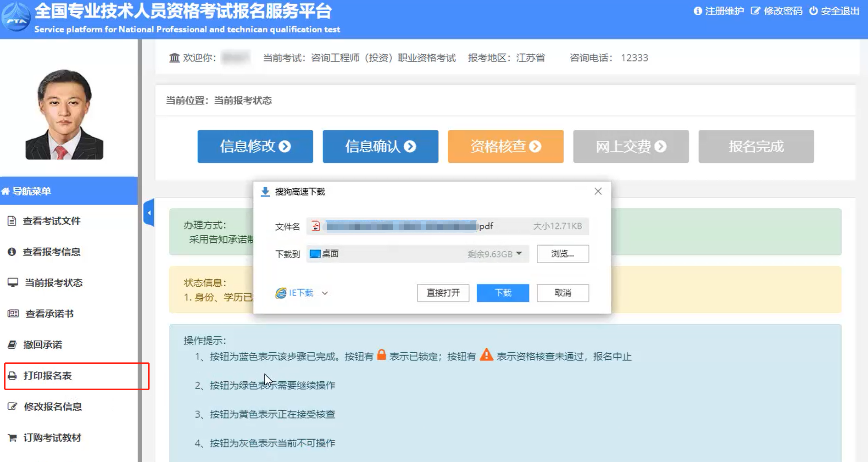Click the printer icon for 打印报名表

[12, 376]
